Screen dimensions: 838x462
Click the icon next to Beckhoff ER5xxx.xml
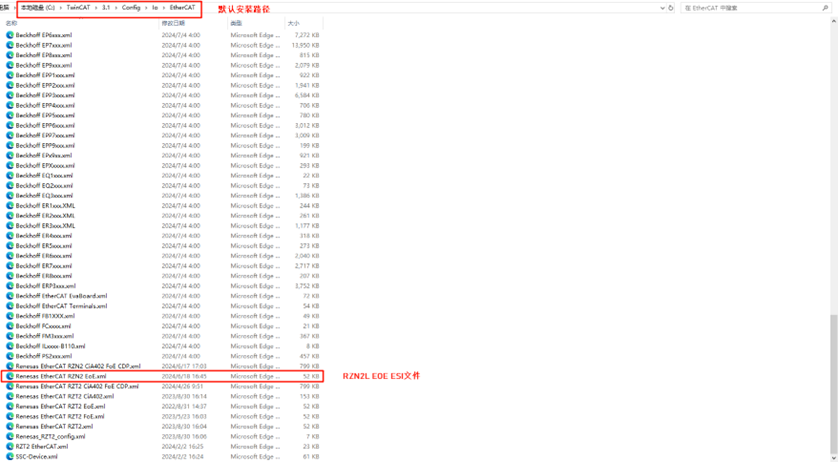point(10,246)
